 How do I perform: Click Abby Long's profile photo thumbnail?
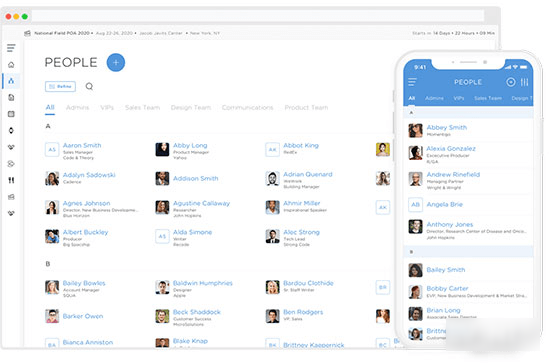tap(162, 149)
